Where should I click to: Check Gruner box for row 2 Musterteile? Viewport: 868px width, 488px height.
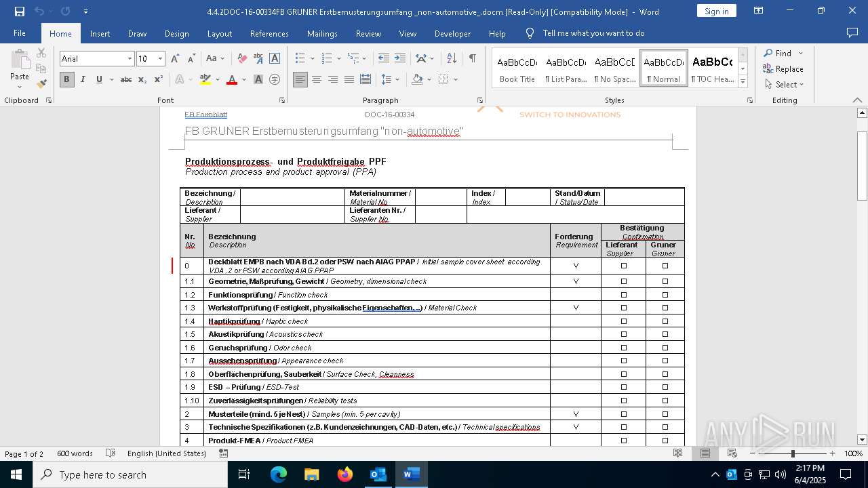pos(665,414)
